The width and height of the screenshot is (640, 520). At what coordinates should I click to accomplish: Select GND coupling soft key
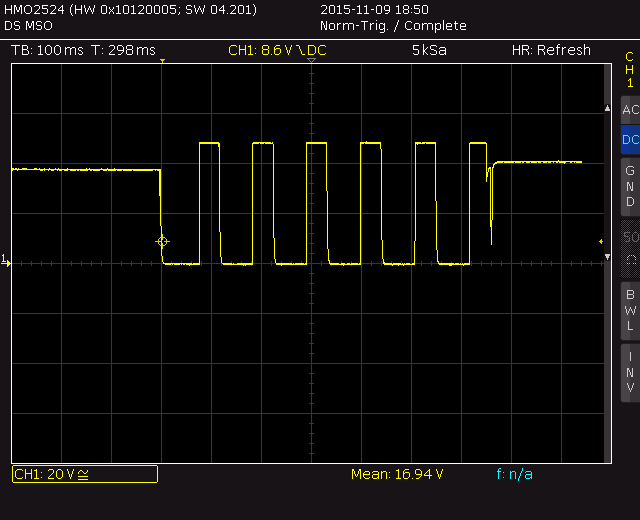(630, 187)
